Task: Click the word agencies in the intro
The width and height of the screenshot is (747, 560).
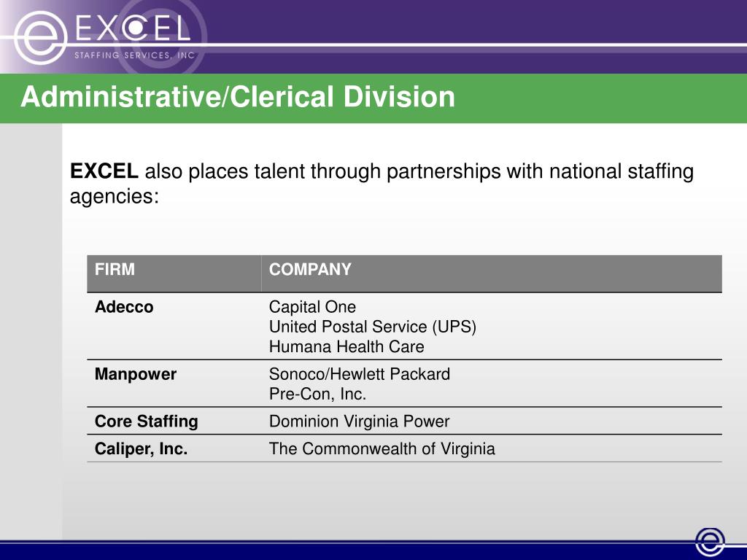Action: pos(113,197)
